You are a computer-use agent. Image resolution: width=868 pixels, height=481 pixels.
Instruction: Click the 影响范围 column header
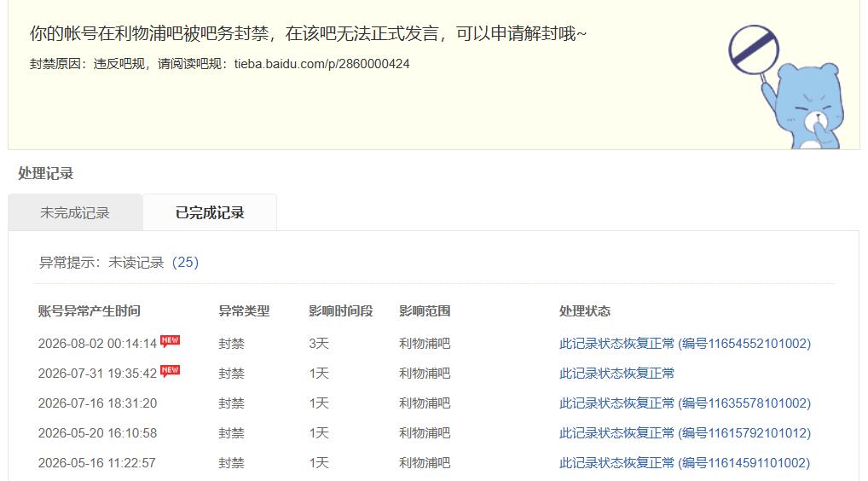pyautogui.click(x=425, y=311)
